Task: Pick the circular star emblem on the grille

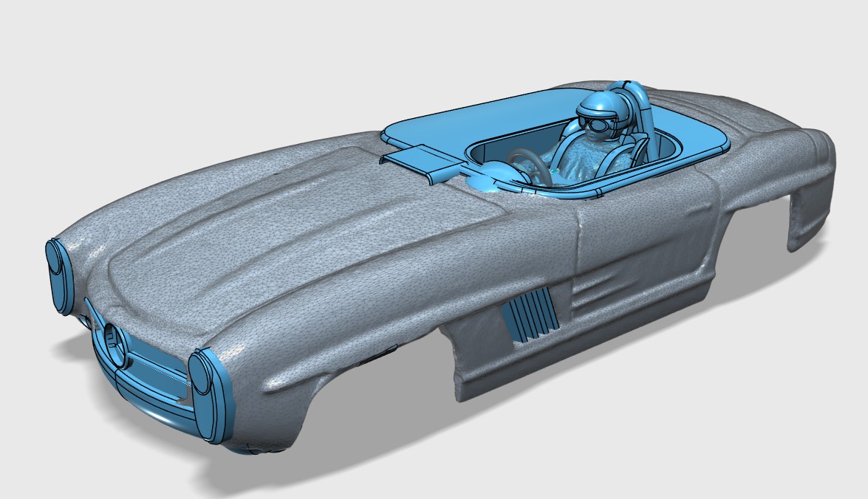Action: (x=116, y=345)
